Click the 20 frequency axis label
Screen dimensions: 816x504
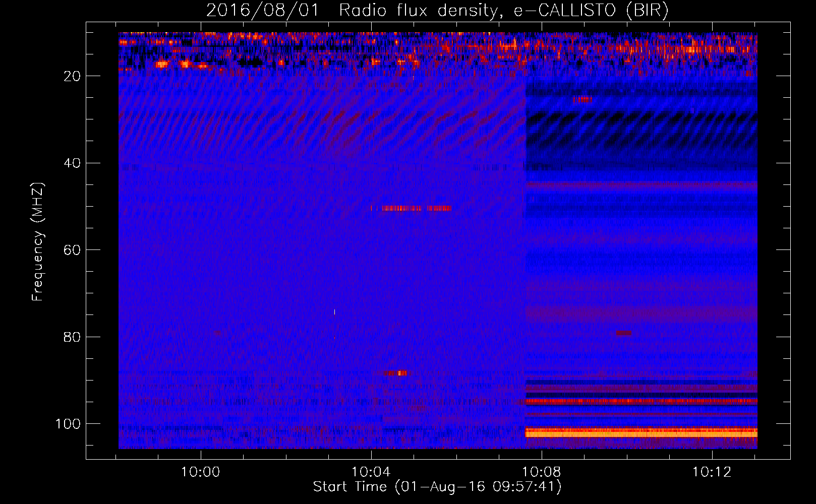coord(73,76)
